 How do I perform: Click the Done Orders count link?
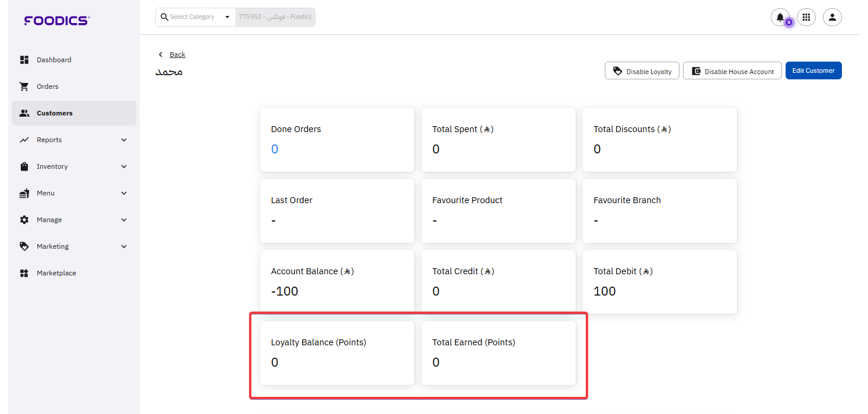[x=275, y=149]
